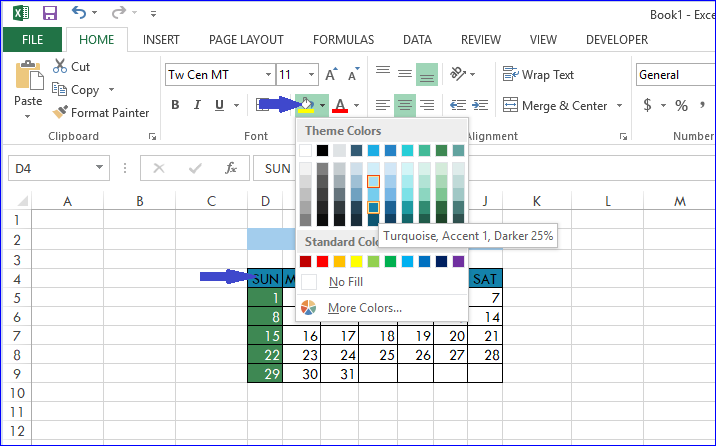Switch to the INSERT tab

tap(161, 40)
